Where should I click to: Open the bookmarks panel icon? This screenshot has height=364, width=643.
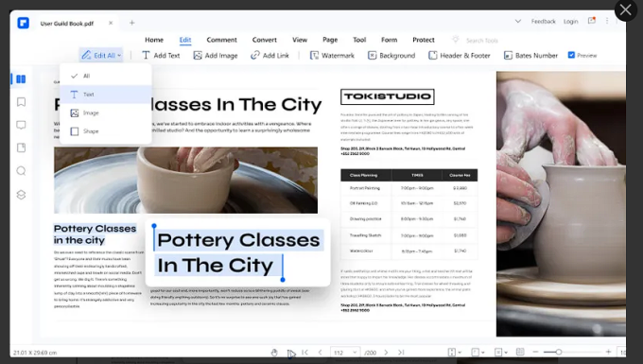point(21,102)
